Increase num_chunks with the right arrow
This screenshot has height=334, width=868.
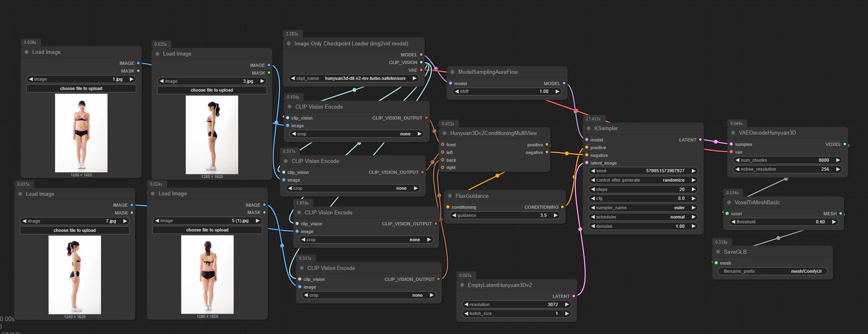coord(838,160)
